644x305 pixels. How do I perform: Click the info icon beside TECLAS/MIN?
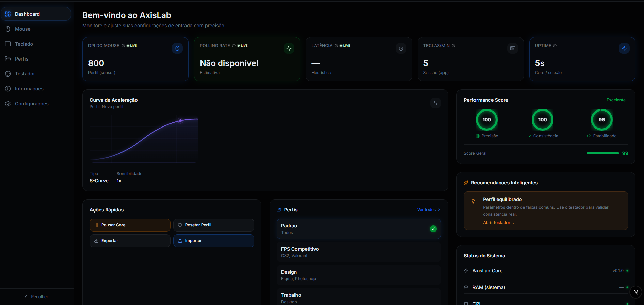[x=453, y=46]
